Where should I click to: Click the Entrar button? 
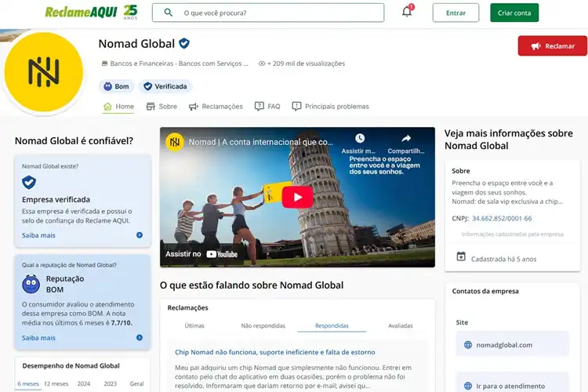pyautogui.click(x=456, y=13)
